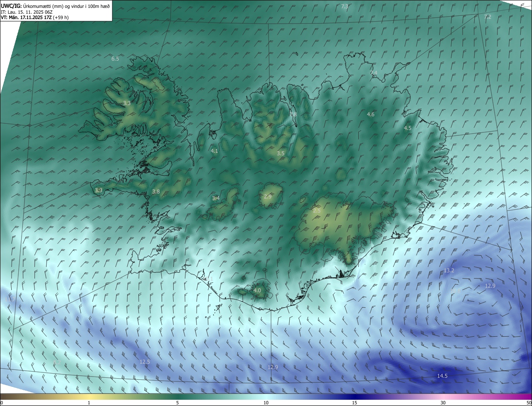Click legend tick label 1

pyautogui.click(x=89, y=403)
